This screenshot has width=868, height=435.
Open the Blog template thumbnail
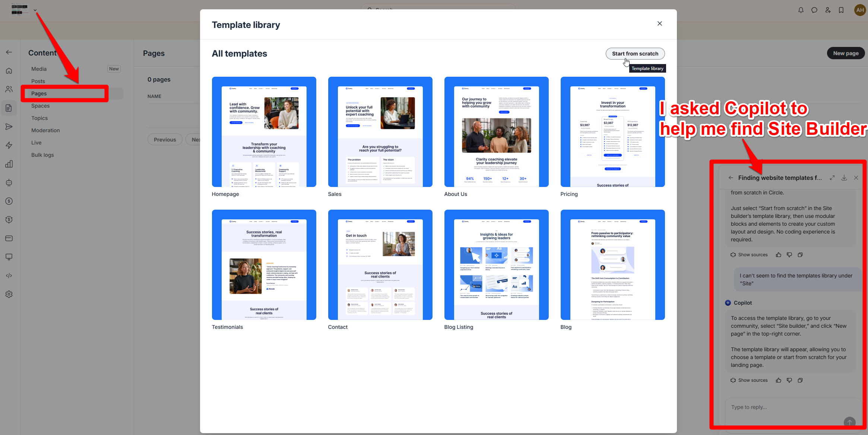pyautogui.click(x=612, y=265)
